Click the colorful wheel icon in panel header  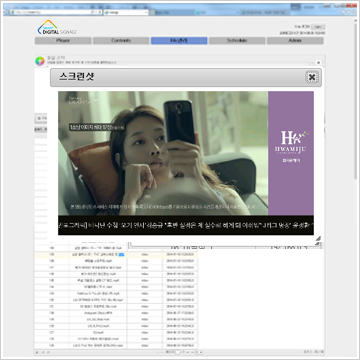40,61
